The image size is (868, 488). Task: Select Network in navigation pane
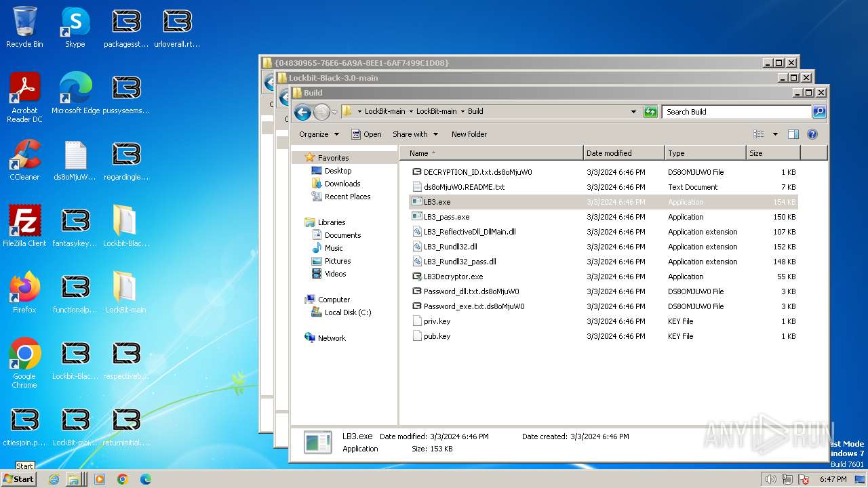click(332, 338)
